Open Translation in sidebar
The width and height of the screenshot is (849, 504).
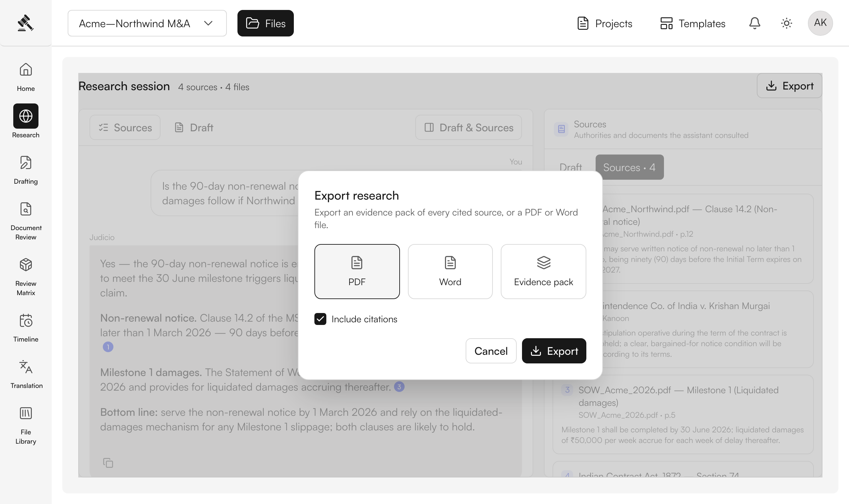(26, 374)
